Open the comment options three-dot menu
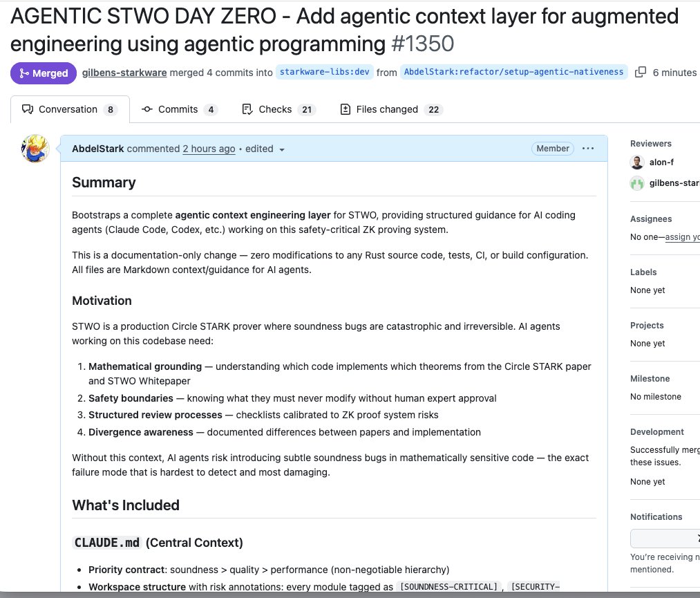This screenshot has width=700, height=598. [x=588, y=148]
